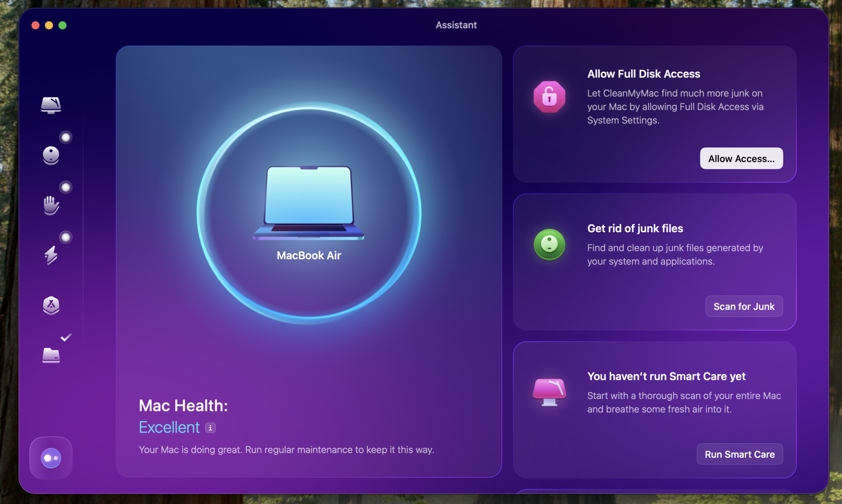The width and height of the screenshot is (842, 504).
Task: Click the Get rid of junk files heading
Action: pos(635,228)
